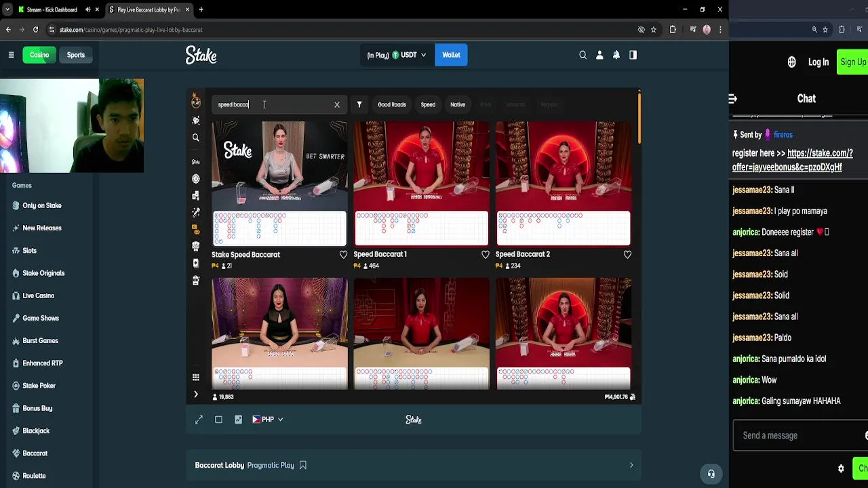Favorite Speed Baccarat 2 with heart
This screenshot has height=488, width=868.
tap(627, 255)
